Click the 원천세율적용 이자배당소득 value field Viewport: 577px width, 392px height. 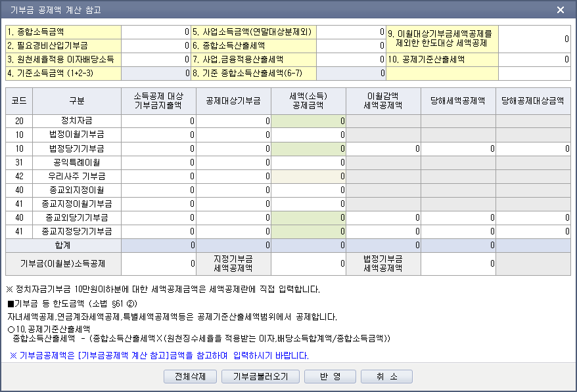[x=155, y=59]
